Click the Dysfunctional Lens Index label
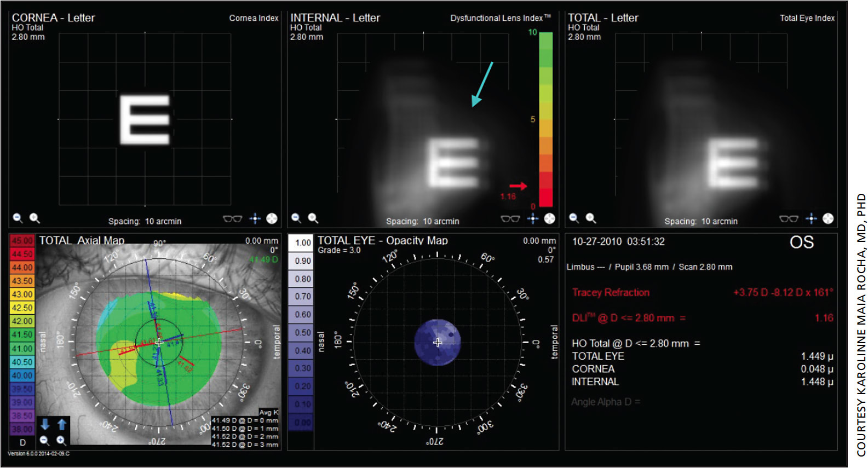868x468 pixels. (x=501, y=18)
